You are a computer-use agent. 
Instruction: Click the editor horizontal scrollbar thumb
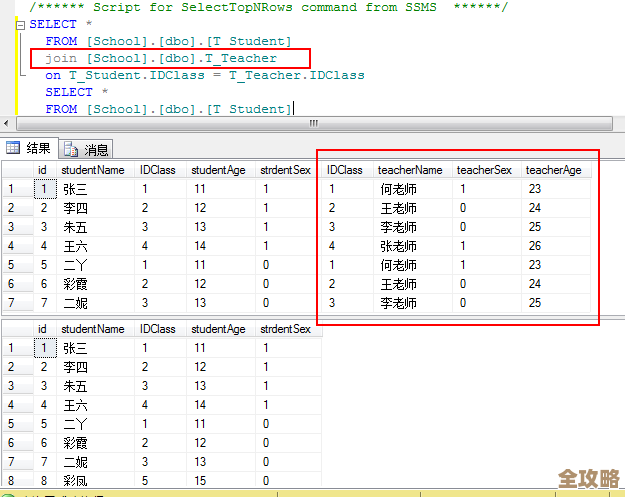click(314, 123)
